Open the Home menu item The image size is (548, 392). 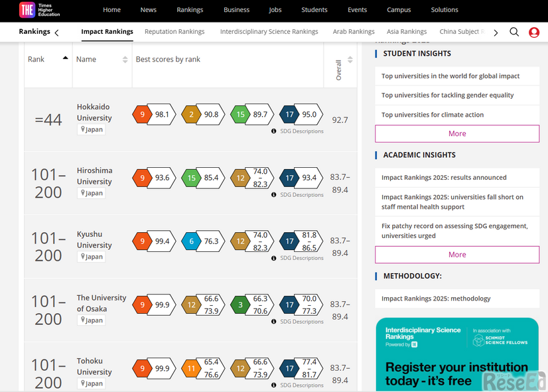(112, 10)
